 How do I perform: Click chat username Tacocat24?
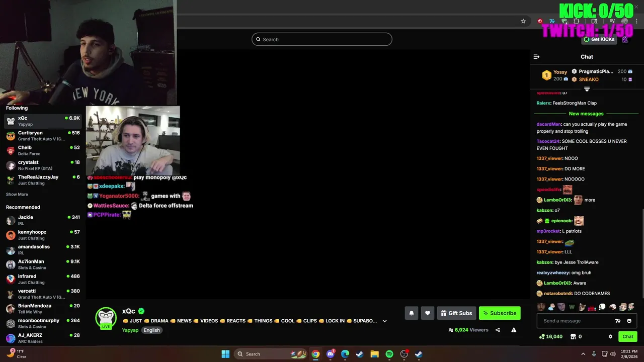pos(548,141)
